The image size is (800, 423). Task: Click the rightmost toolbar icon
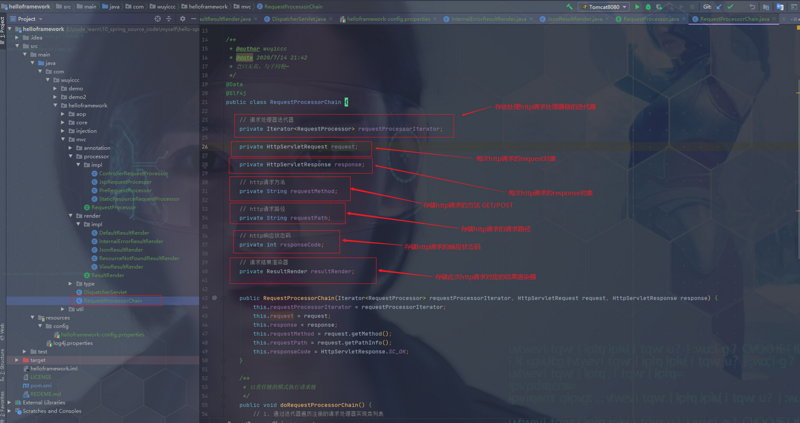click(793, 7)
